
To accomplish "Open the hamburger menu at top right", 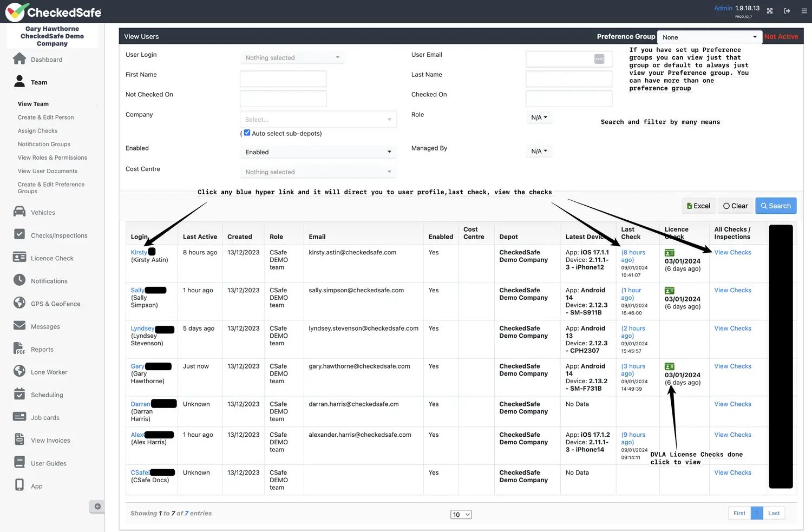I will [x=804, y=11].
